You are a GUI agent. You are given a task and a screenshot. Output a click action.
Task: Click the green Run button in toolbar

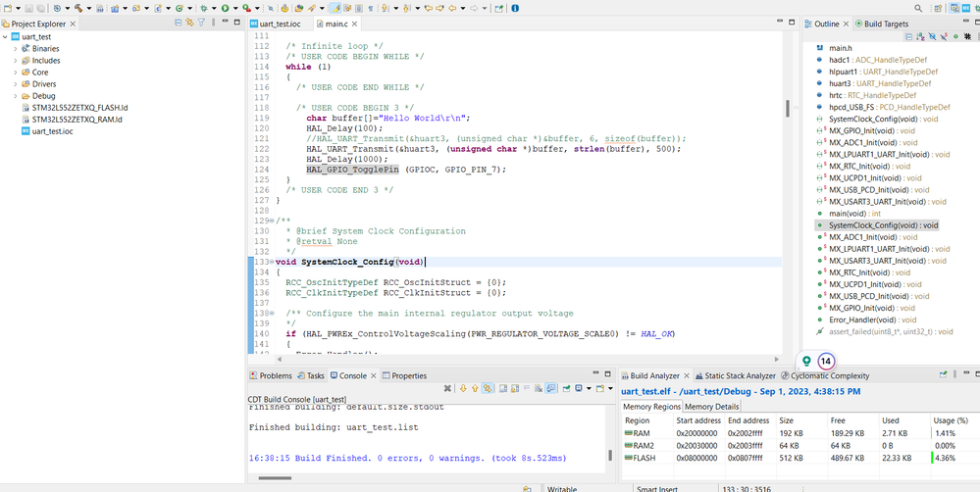(x=225, y=8)
